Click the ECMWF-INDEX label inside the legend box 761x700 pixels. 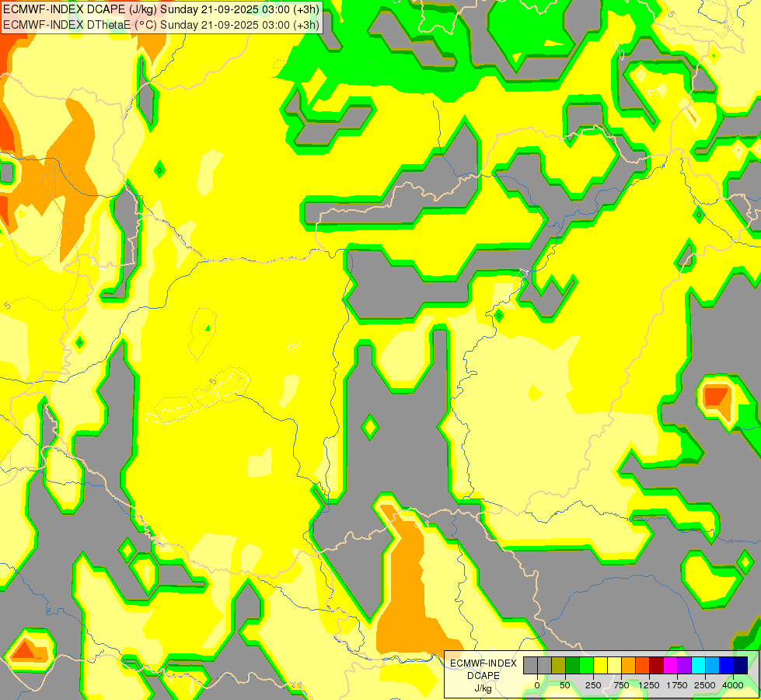483,663
